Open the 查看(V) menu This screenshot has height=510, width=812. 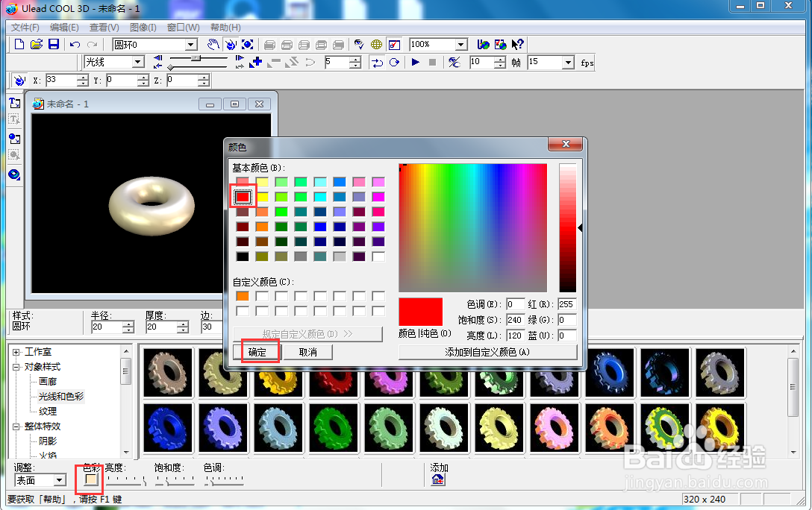coord(104,28)
